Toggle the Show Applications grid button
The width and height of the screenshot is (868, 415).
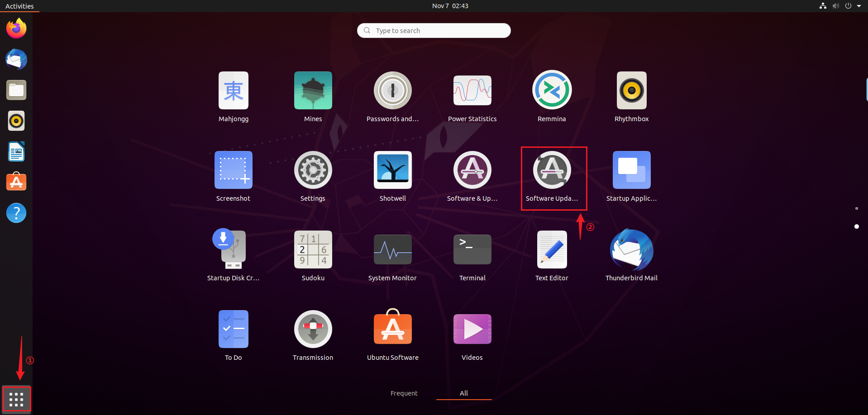click(x=16, y=399)
